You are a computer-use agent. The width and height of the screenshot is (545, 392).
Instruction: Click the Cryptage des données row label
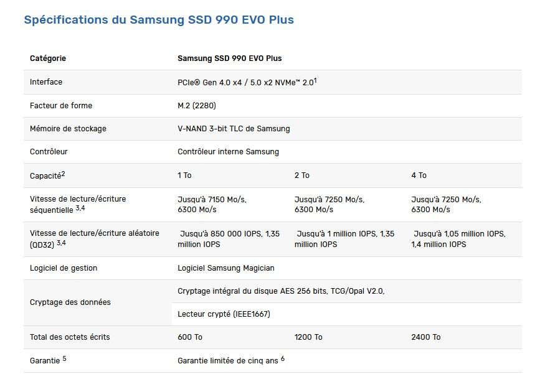click(x=70, y=302)
